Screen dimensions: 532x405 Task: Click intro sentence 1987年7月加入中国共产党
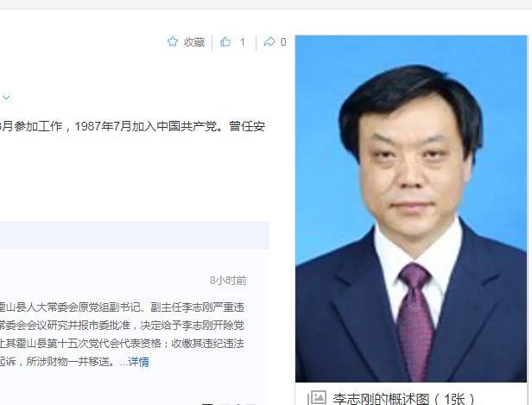pyautogui.click(x=149, y=126)
